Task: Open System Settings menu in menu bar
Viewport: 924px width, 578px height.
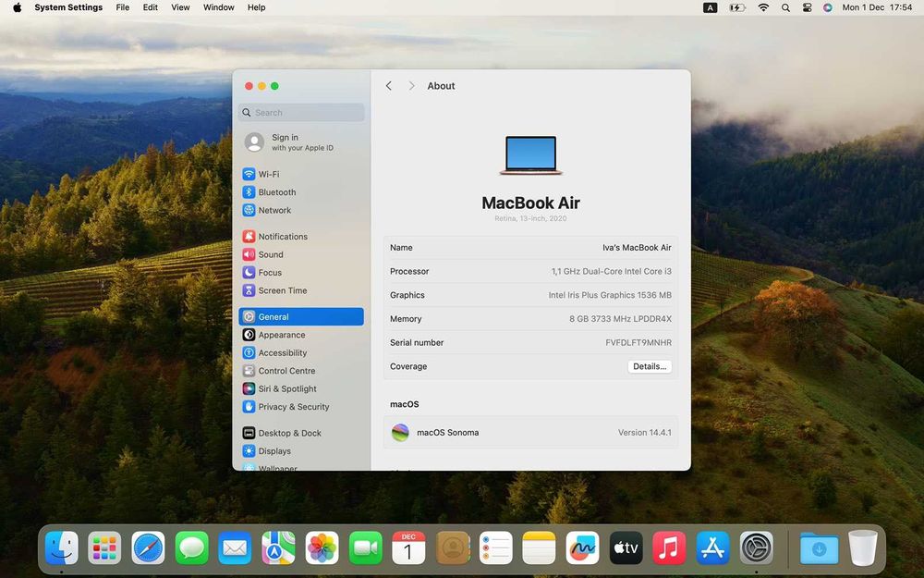Action: coord(68,7)
